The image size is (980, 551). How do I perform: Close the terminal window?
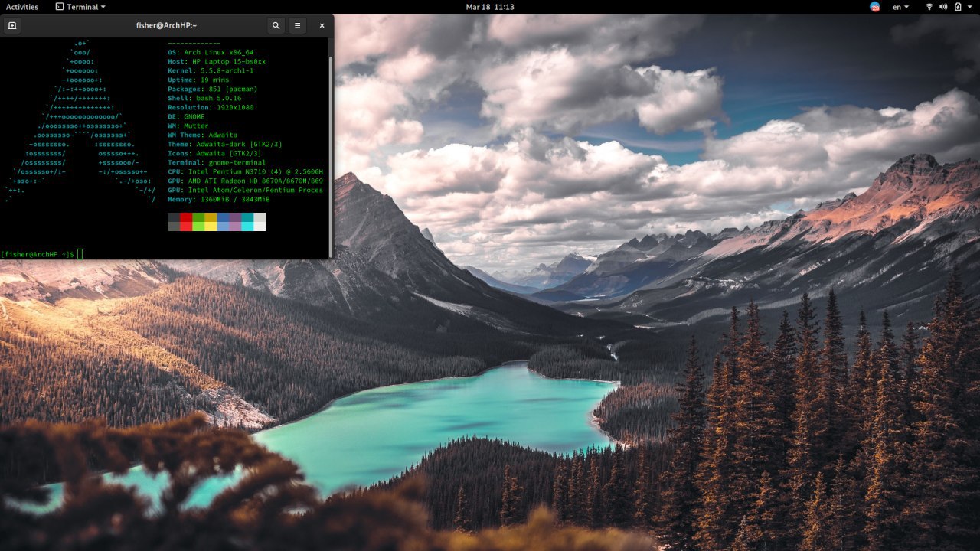[x=322, y=25]
